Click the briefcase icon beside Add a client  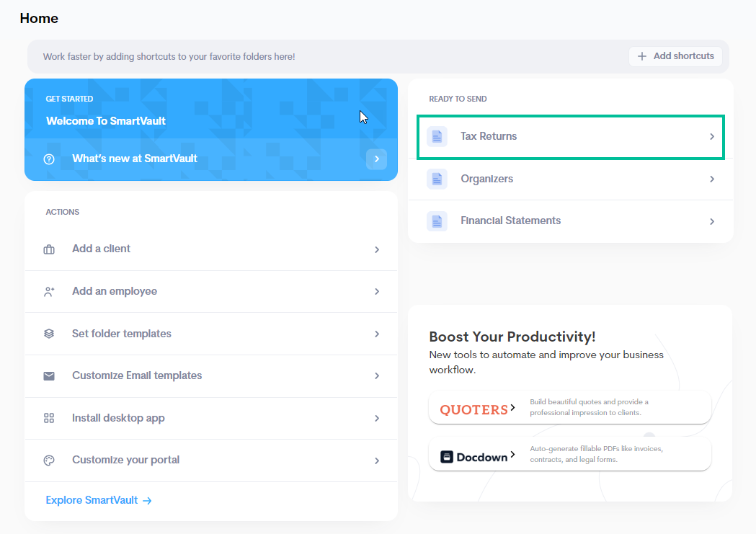click(x=49, y=249)
